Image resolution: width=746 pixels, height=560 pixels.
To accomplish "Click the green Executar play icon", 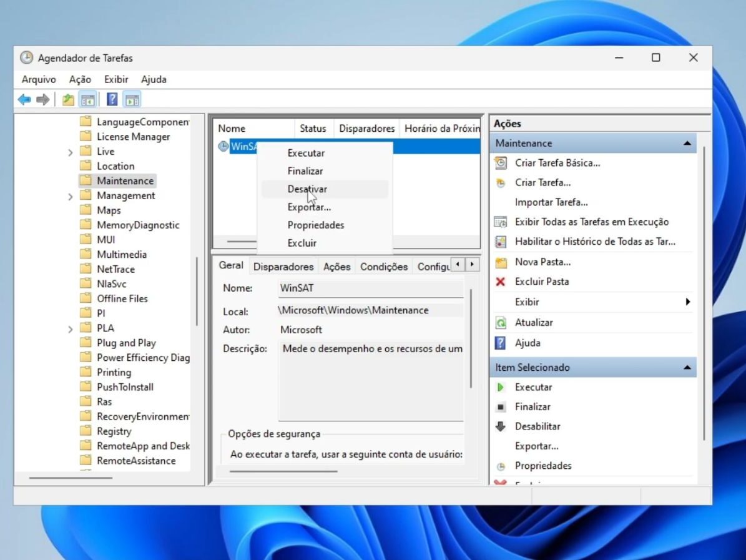I will point(501,387).
